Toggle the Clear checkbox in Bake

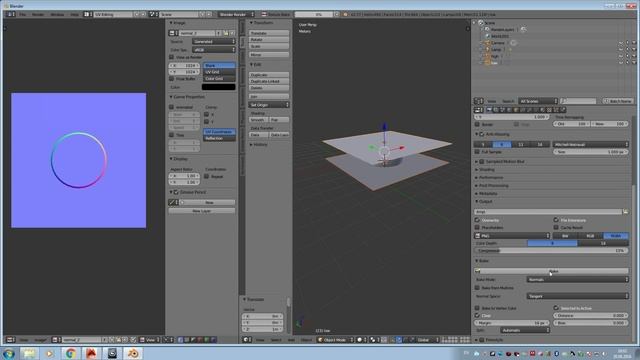click(477, 316)
